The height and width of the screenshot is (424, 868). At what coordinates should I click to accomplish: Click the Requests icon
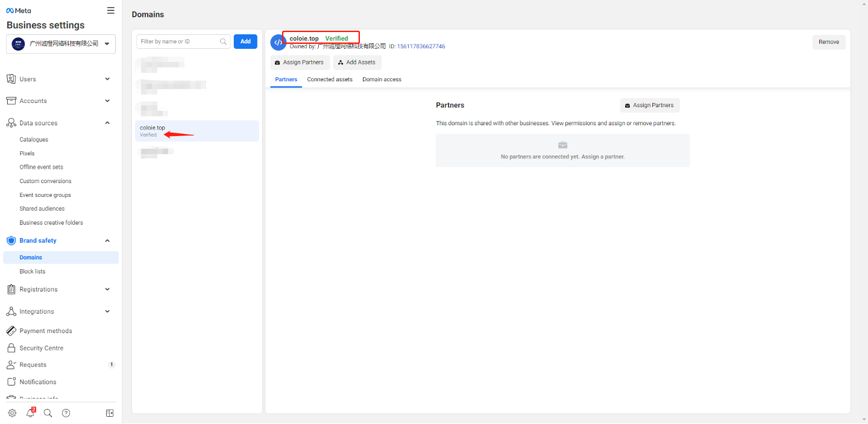point(11,365)
